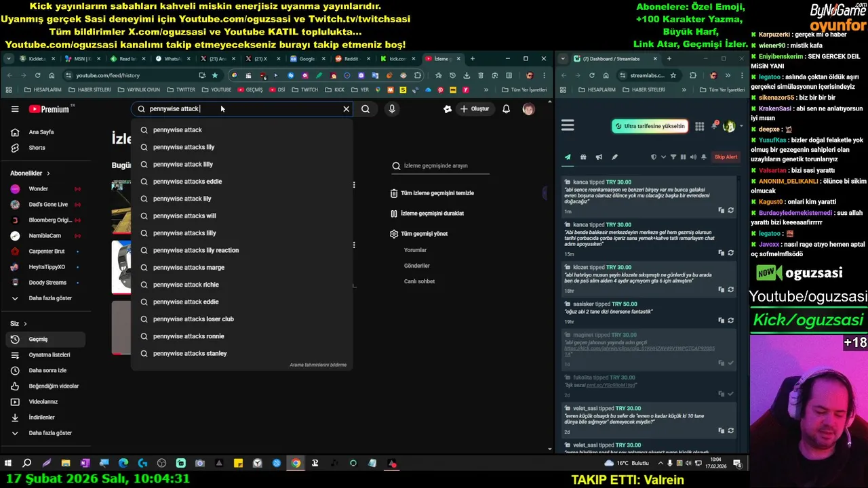868x488 pixels.
Task: Open İndirilenler in sidebar
Action: click(44, 418)
